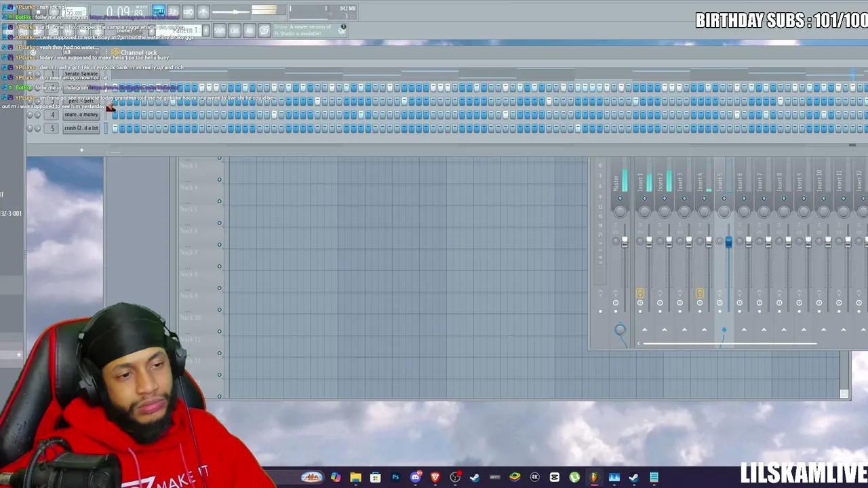Click the Ctrl button in the toolbar

pos(235,30)
